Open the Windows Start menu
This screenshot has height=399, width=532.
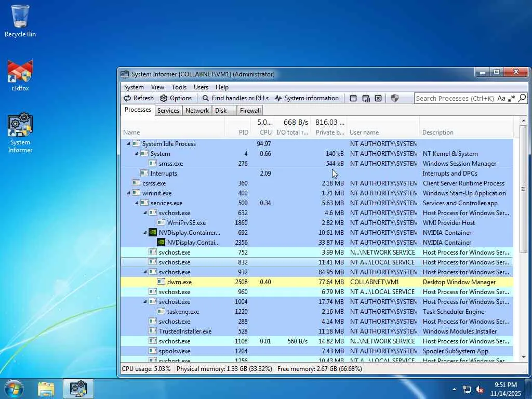[x=14, y=389]
